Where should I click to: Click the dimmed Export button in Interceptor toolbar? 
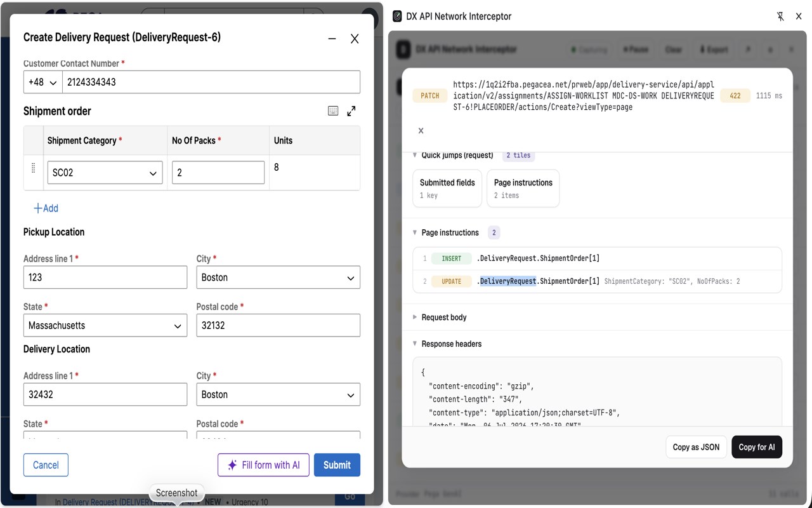[714, 50]
